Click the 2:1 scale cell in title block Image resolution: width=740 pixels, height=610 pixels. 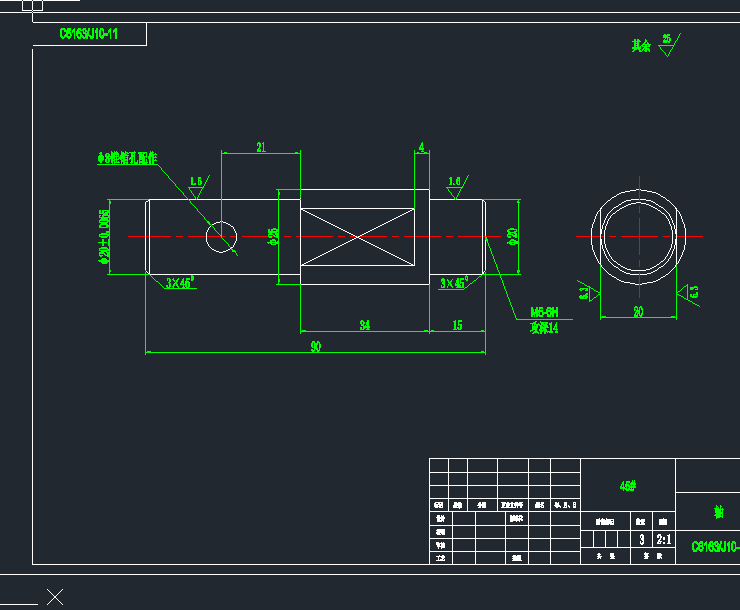point(664,539)
